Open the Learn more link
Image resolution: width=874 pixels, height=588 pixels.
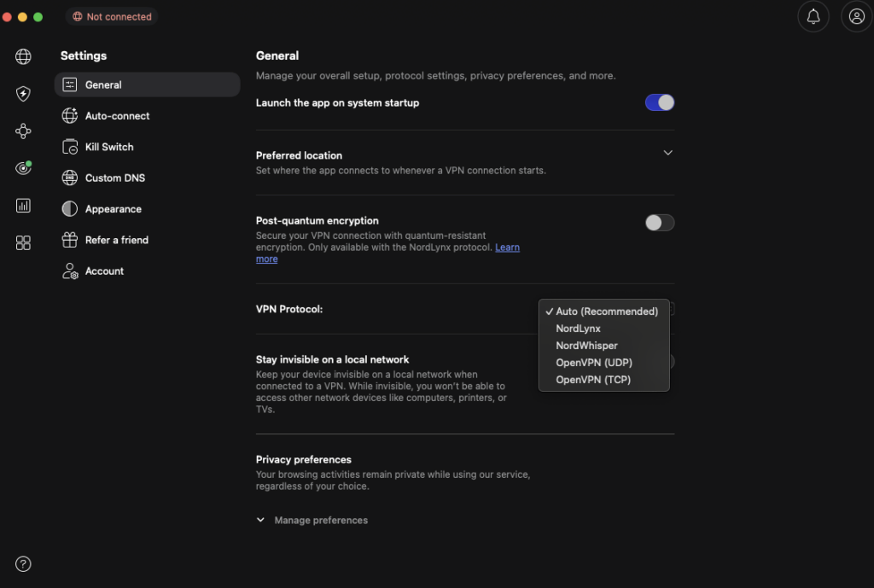coord(507,247)
